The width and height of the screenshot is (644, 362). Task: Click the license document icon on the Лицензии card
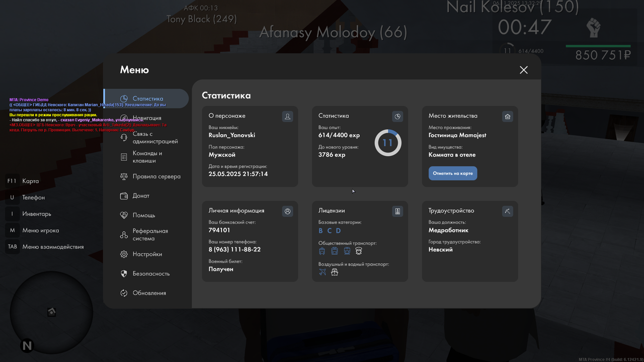(x=397, y=212)
